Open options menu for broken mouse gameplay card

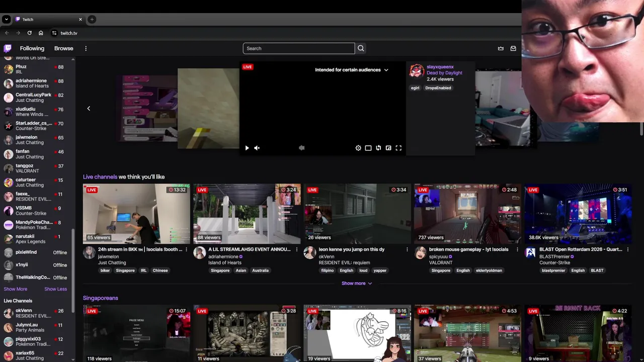pyautogui.click(x=517, y=249)
